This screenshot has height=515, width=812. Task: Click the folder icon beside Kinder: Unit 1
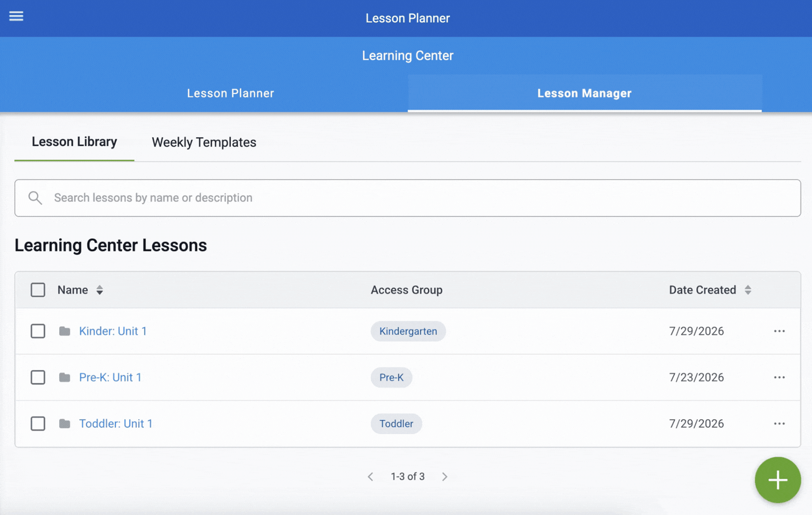[65, 331]
